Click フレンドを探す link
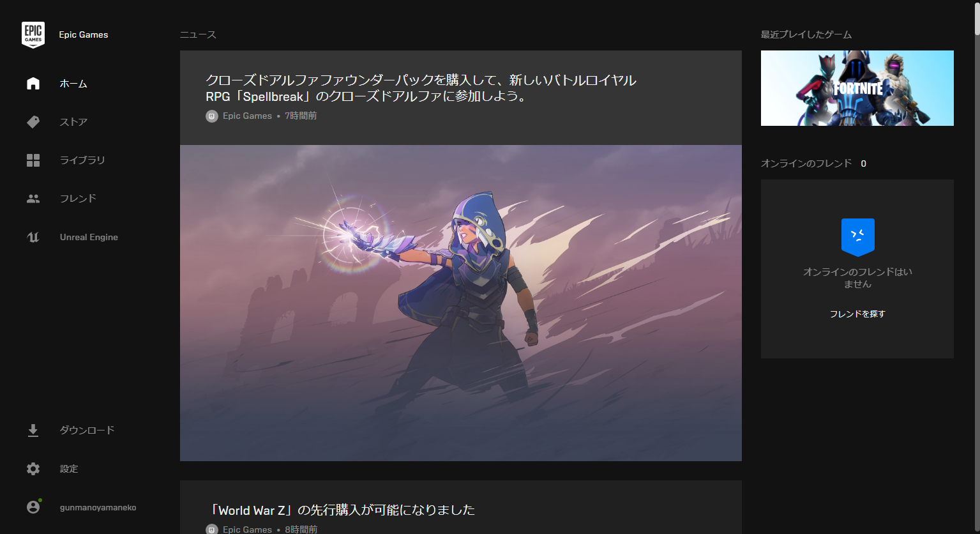This screenshot has height=534, width=980. [857, 314]
